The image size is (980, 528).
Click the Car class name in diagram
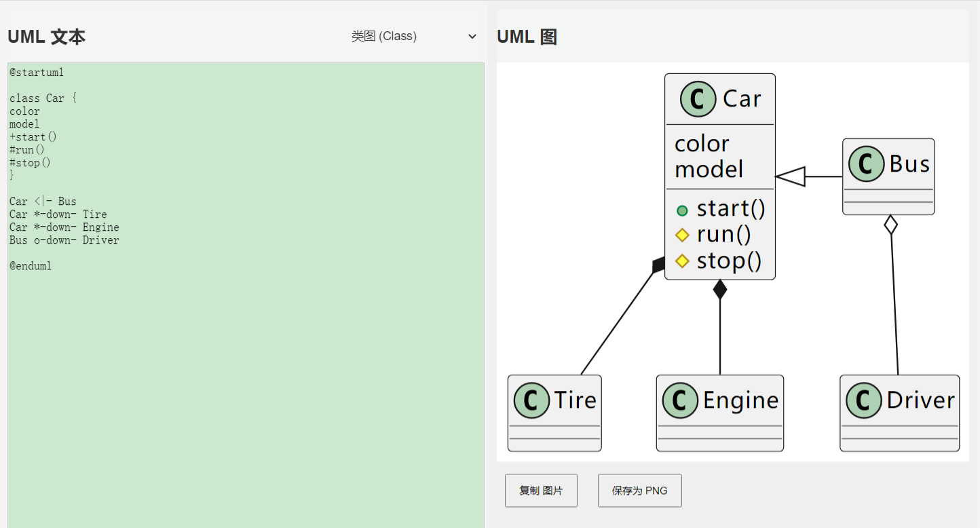[742, 99]
